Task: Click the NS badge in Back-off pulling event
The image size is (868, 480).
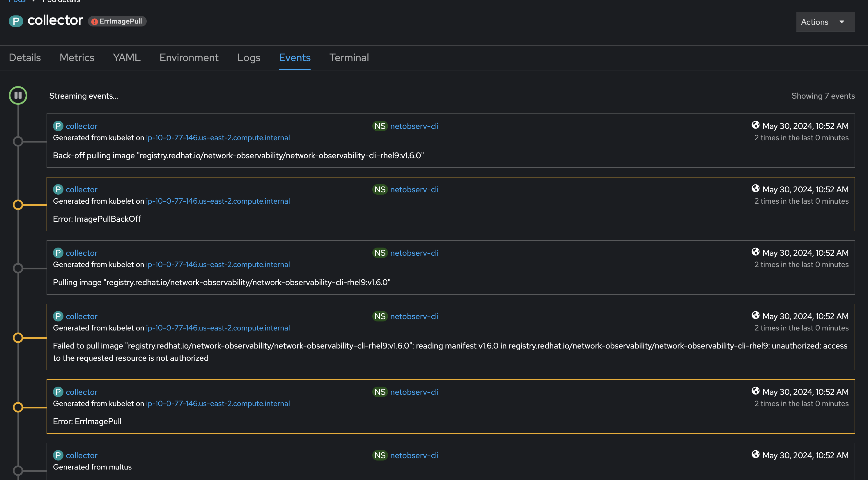Action: pos(380,126)
